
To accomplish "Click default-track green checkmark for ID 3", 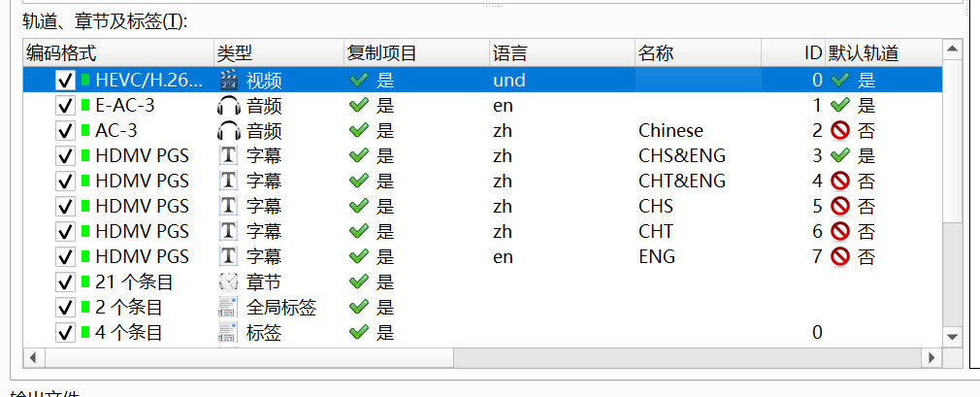I will point(840,155).
